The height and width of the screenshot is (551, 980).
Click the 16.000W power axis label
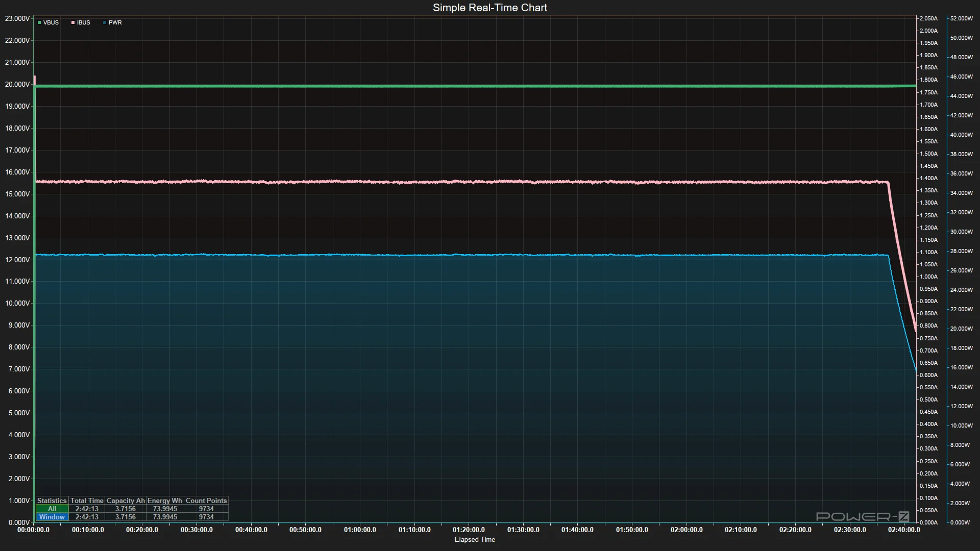pos(962,367)
